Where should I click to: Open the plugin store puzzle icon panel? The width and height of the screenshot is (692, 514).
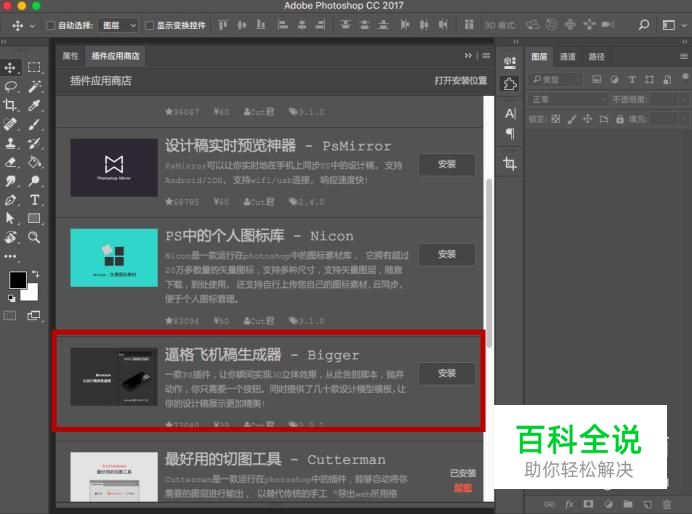[510, 85]
